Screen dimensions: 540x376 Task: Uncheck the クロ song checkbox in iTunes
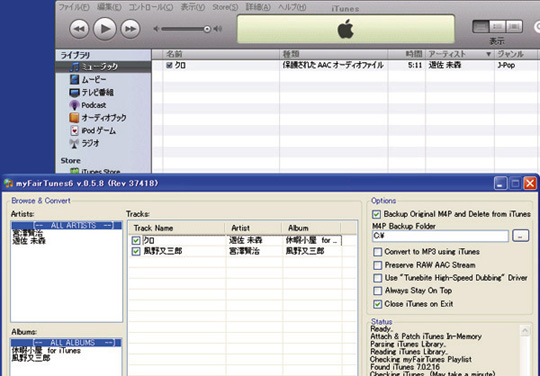click(169, 65)
